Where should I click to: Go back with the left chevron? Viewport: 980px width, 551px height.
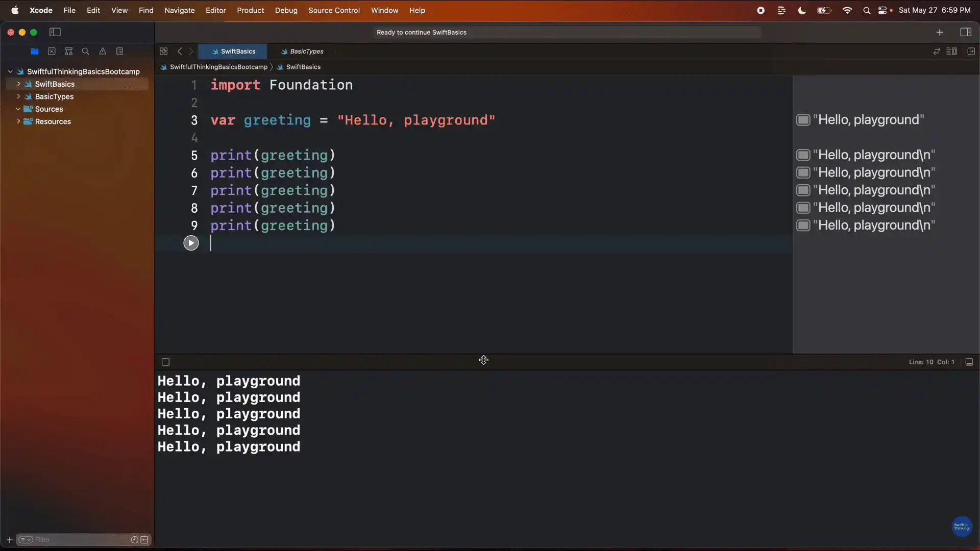pyautogui.click(x=180, y=52)
